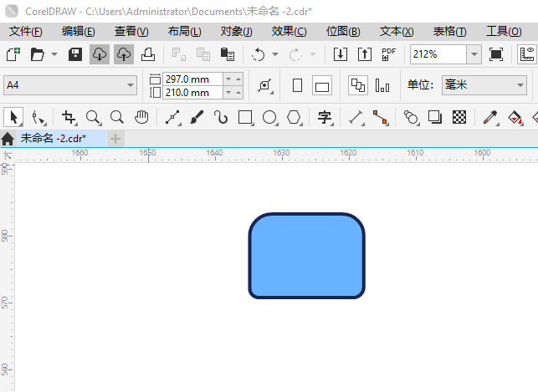Switch page to portrait orientation
538x392 pixels.
point(297,85)
